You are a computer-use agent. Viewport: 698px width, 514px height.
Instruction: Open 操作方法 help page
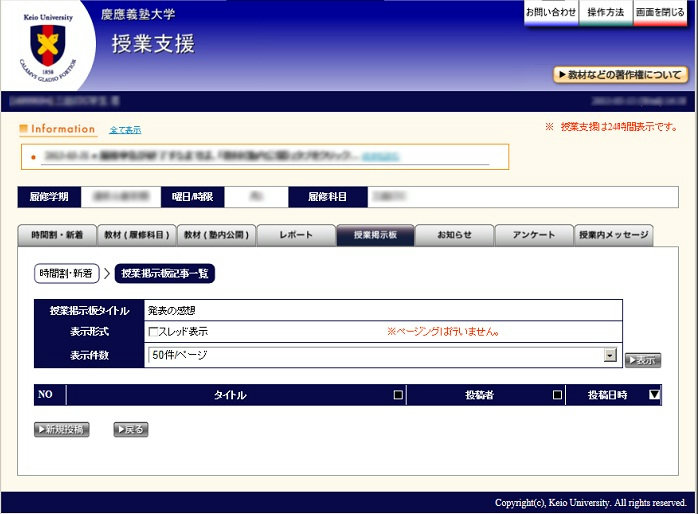coord(605,13)
